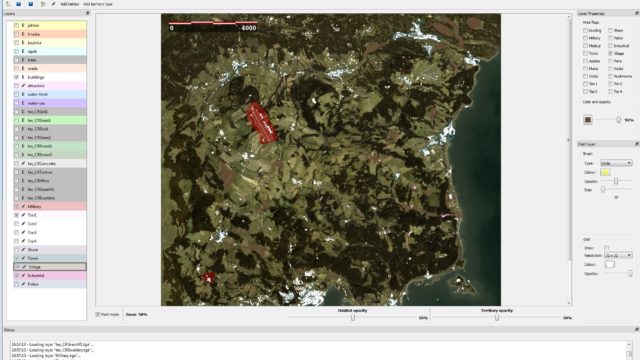Image resolution: width=640 pixels, height=360 pixels.
Task: Click the map view vertical scrollbar
Action: click(x=569, y=139)
